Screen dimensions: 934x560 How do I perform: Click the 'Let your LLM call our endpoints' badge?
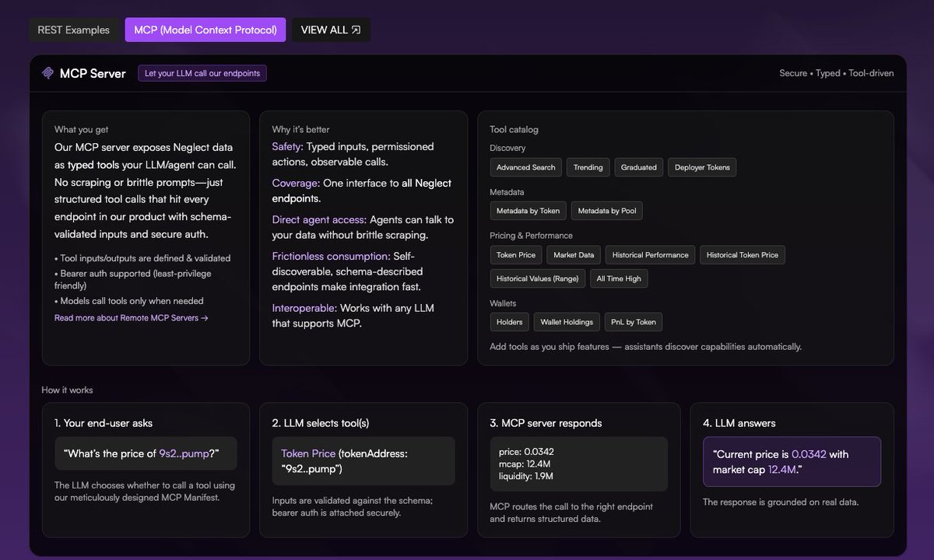tap(202, 73)
